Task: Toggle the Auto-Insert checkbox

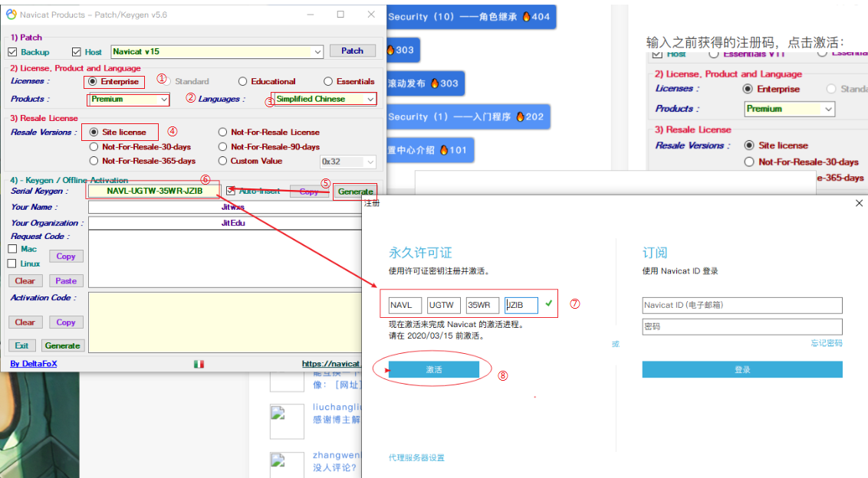Action: 231,191
